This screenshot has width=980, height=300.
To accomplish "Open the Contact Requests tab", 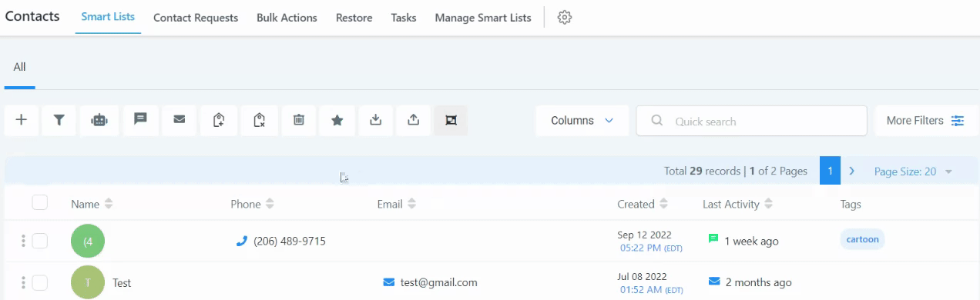I will pos(196,18).
